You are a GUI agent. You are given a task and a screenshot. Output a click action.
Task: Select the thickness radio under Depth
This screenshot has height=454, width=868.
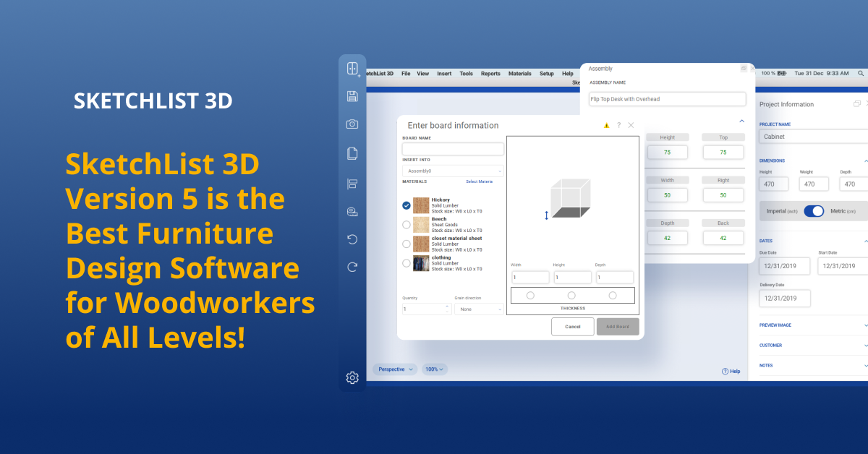point(613,295)
